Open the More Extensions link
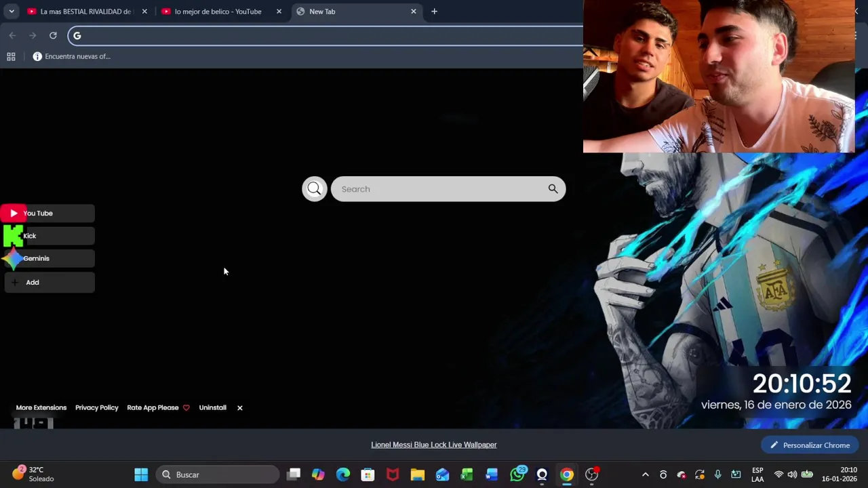This screenshot has height=488, width=868. pos(41,407)
